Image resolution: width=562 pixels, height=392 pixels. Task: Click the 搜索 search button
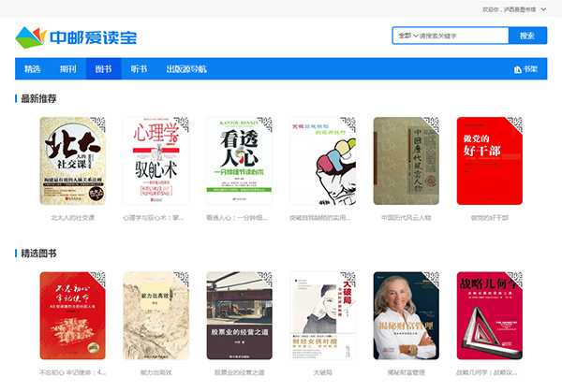[527, 36]
